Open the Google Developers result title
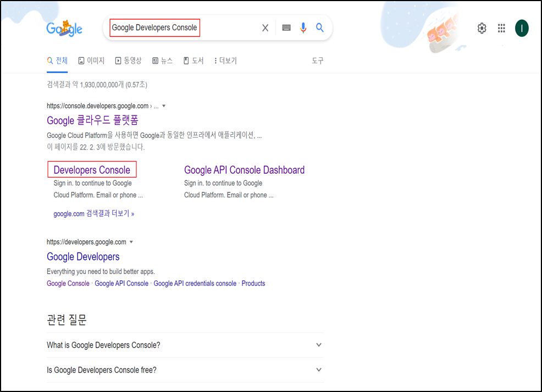The image size is (542, 392). pos(84,257)
